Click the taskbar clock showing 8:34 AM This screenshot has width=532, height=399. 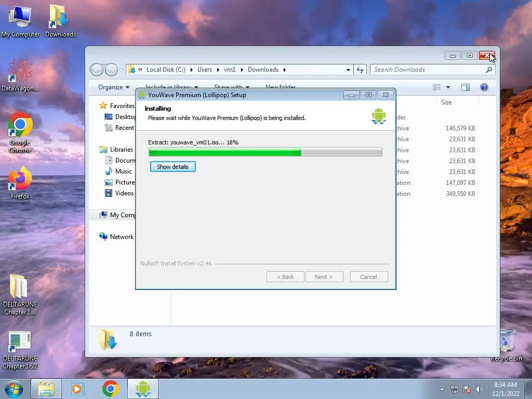[506, 389]
